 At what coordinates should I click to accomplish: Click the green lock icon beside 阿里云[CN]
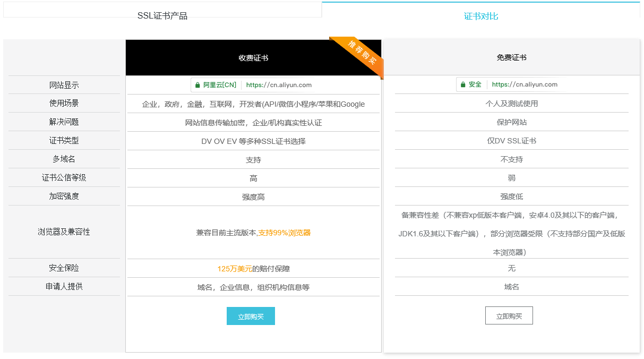(198, 85)
